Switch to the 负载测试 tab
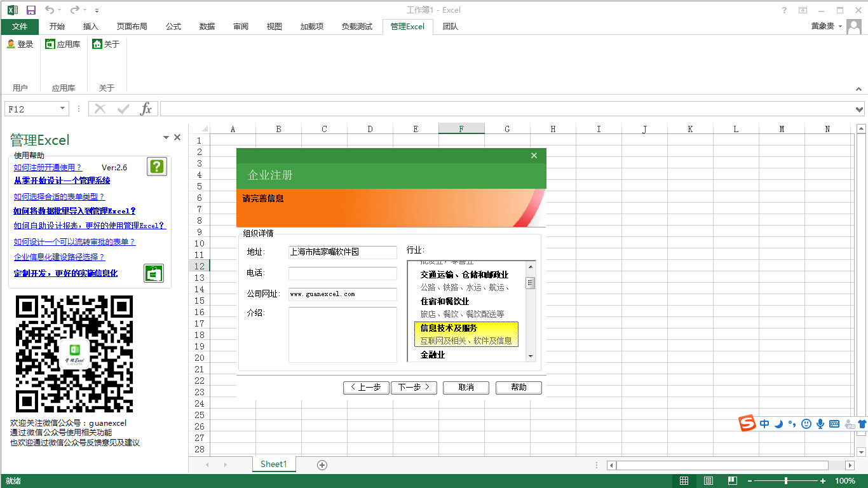The image size is (868, 488). 357,26
